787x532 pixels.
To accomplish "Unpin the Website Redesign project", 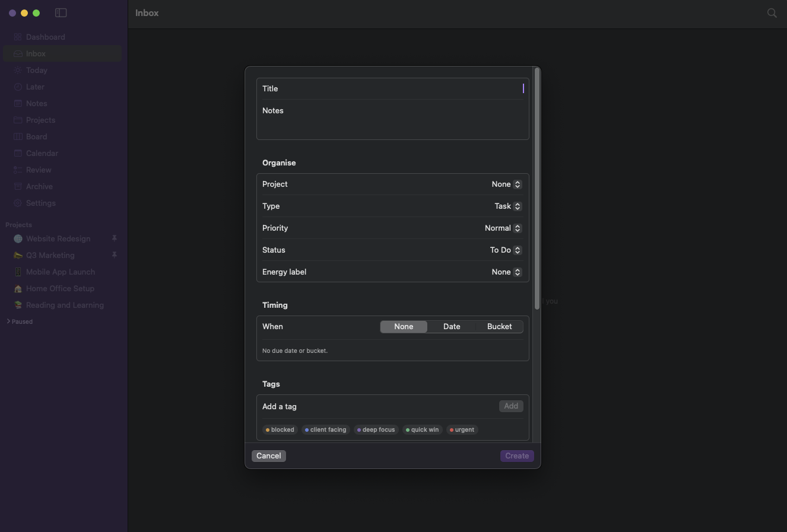I will tap(115, 238).
